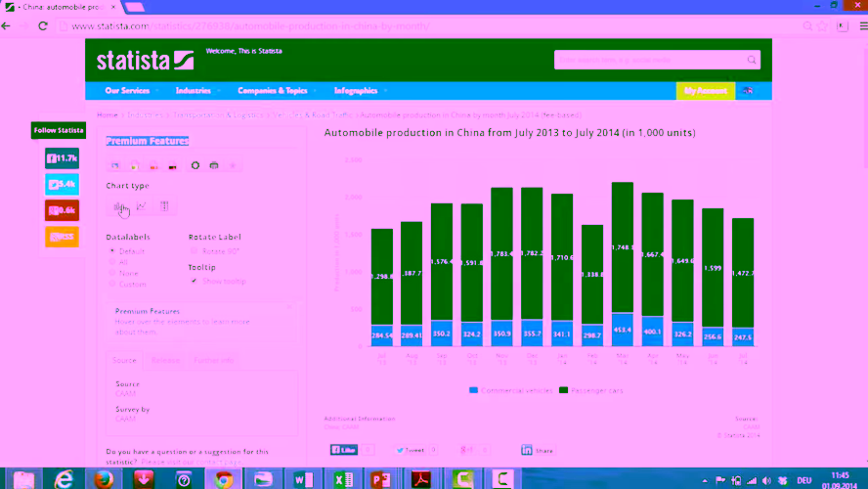This screenshot has height=489, width=868.
Task: Open Adobe Acrobat from the taskbar
Action: [422, 479]
